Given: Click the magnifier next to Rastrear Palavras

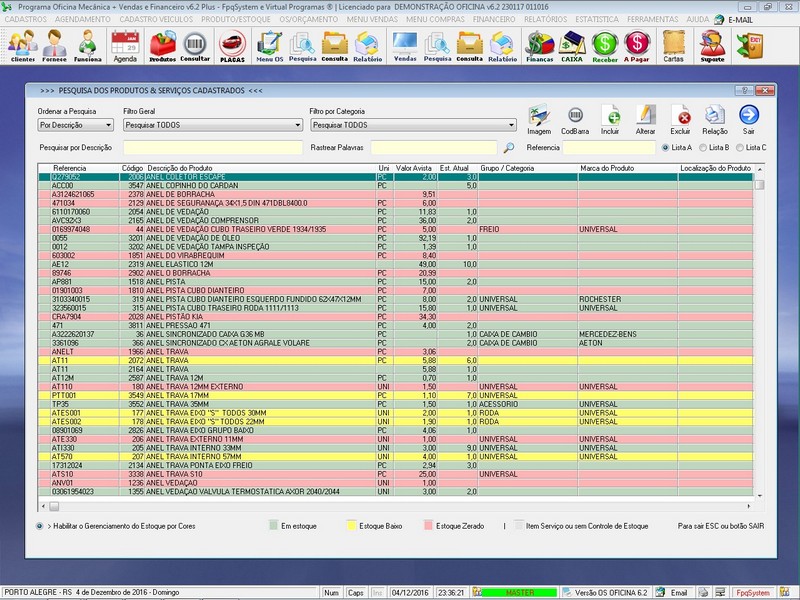Looking at the screenshot, I should (x=509, y=148).
